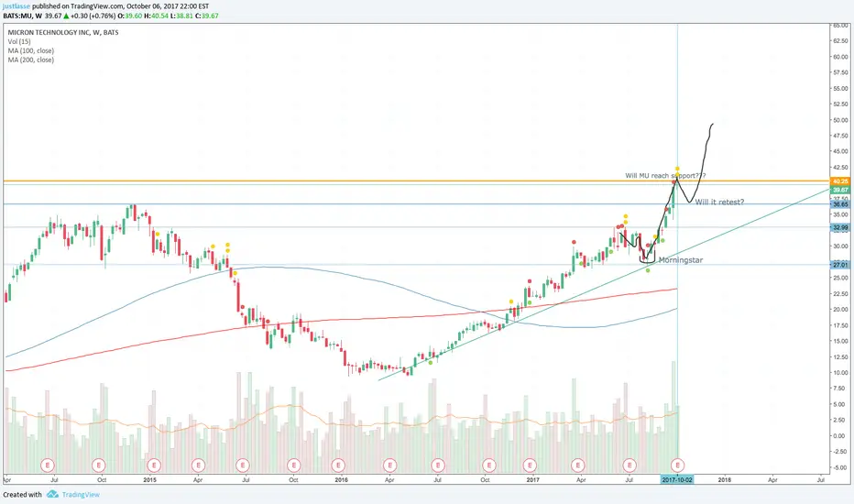Click the earnings E marker at Apr 2015
This screenshot has height=504, width=854.
[x=198, y=466]
